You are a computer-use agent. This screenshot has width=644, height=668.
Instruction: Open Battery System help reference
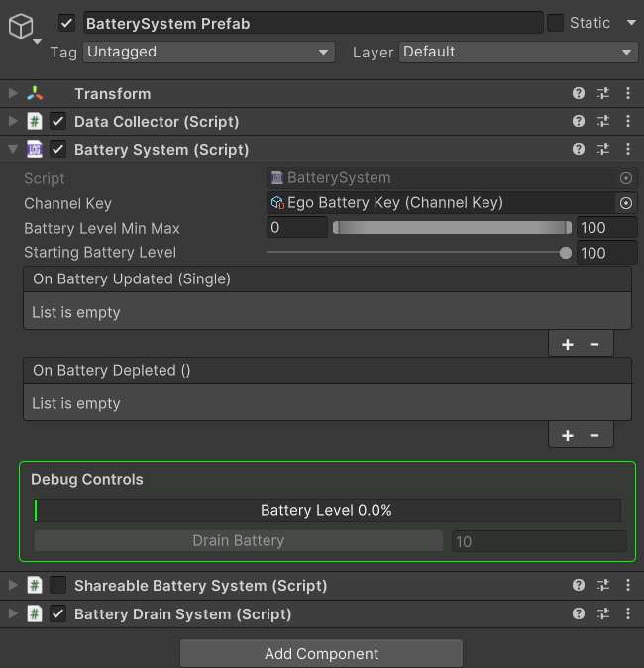click(x=579, y=149)
